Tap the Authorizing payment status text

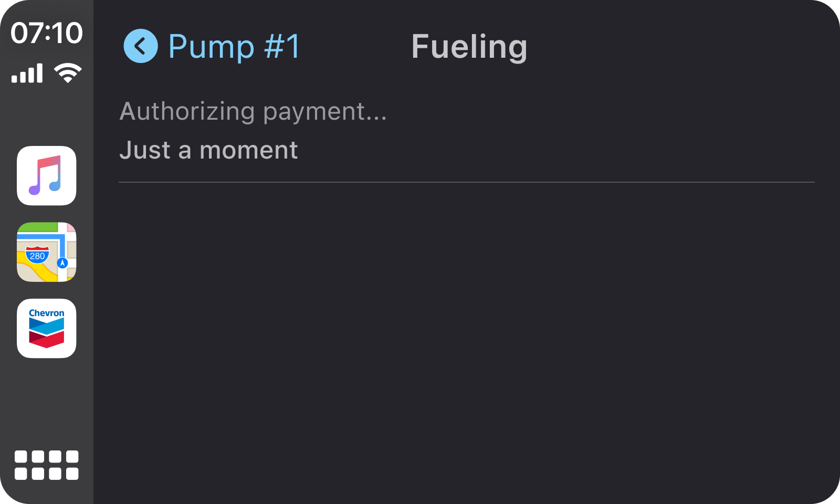[254, 111]
